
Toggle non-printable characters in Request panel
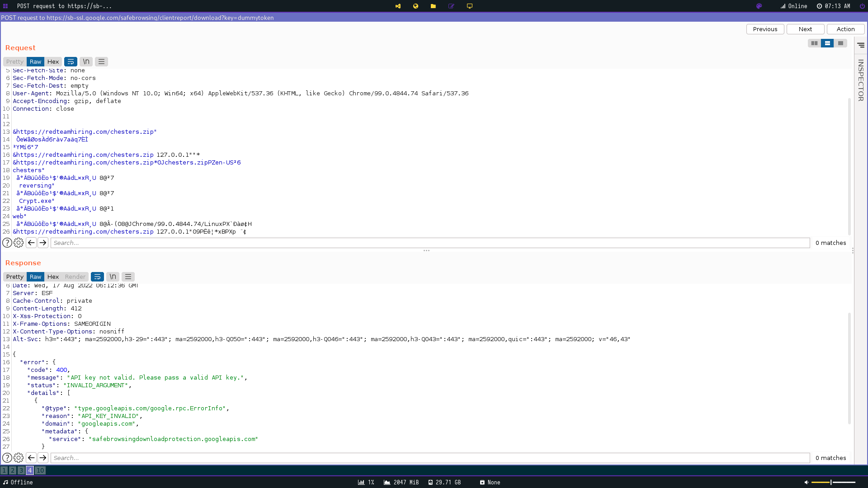point(86,61)
